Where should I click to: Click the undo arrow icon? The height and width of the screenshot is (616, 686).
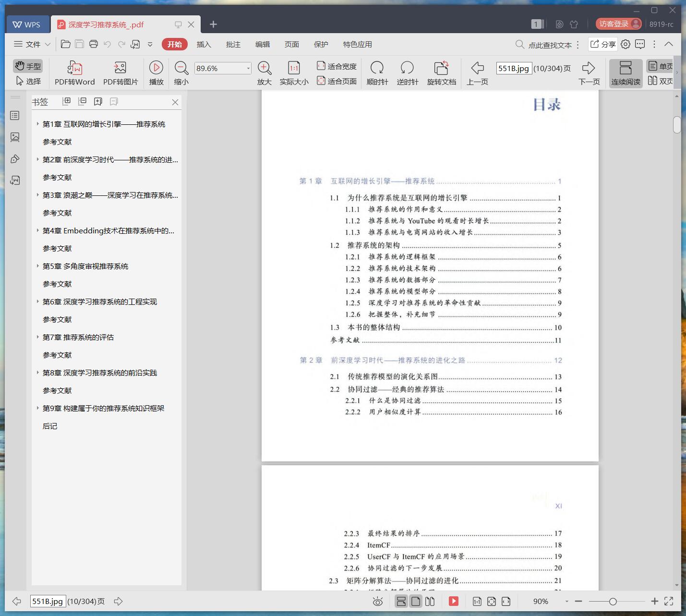point(108,44)
